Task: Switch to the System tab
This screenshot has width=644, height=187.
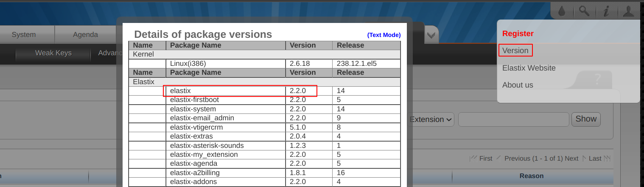Action: click(x=24, y=35)
